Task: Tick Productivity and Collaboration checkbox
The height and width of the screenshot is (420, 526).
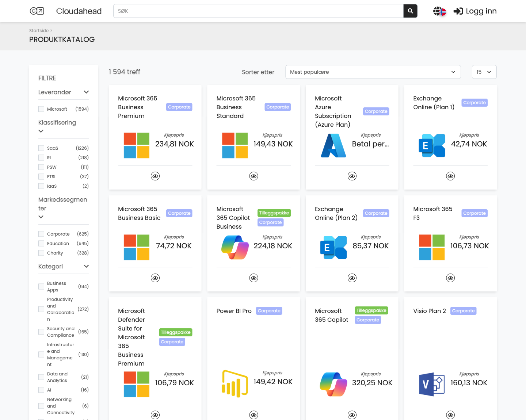Action: 41,309
